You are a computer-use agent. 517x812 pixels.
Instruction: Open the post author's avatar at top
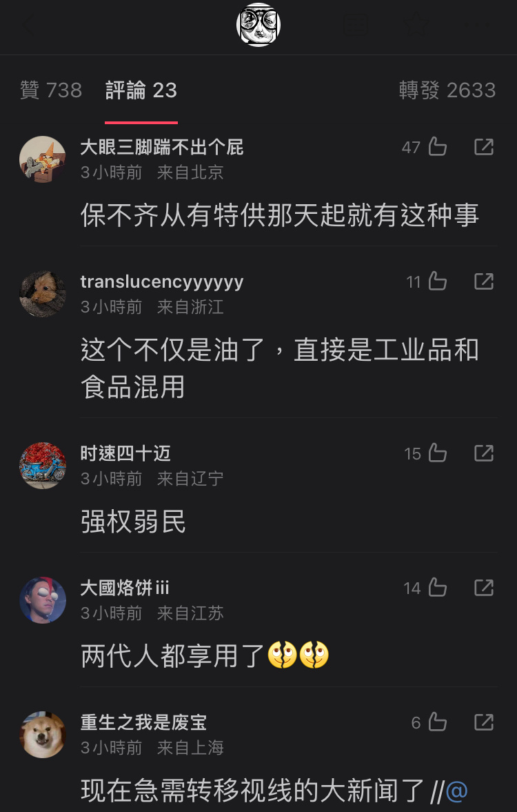[258, 24]
